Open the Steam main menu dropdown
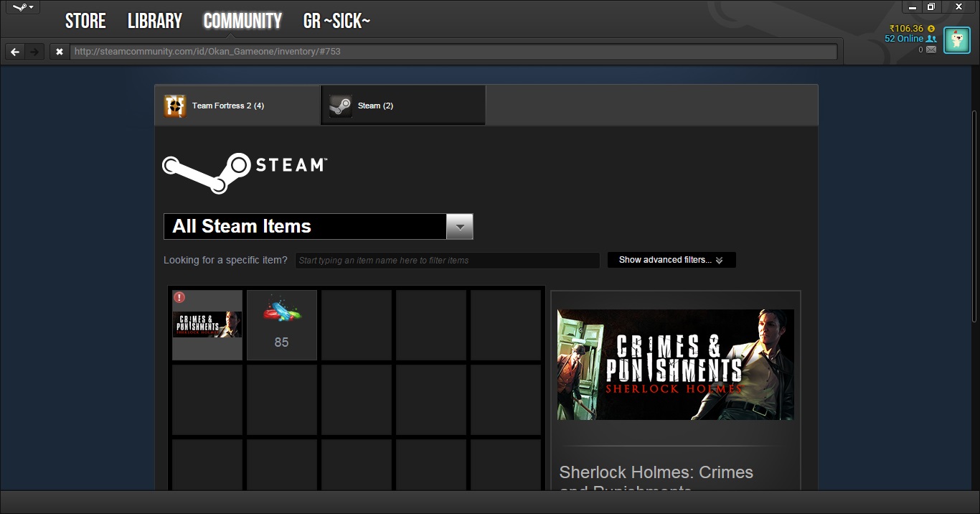The width and height of the screenshot is (980, 514). (23, 8)
